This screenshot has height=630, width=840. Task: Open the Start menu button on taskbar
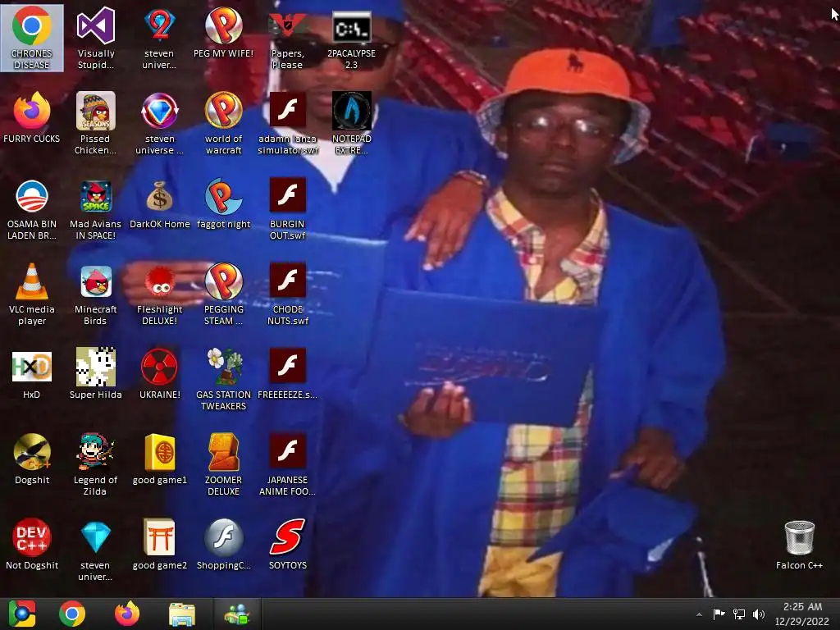point(22,614)
